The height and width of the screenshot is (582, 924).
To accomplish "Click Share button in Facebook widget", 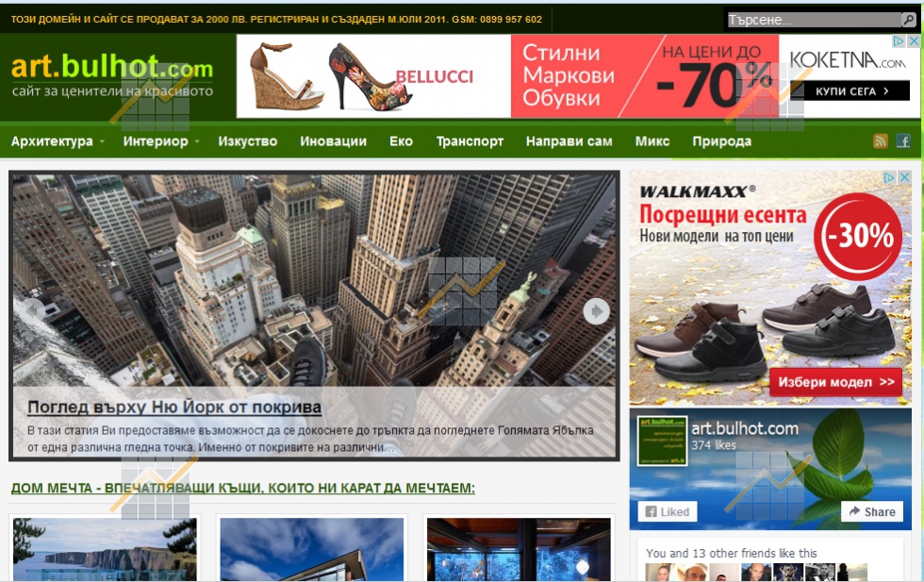I will [x=872, y=512].
